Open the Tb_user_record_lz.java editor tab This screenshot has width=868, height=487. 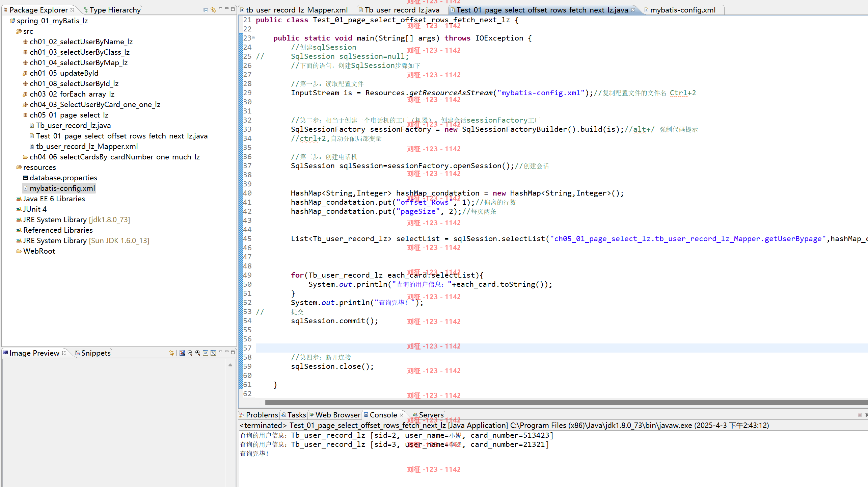click(399, 10)
